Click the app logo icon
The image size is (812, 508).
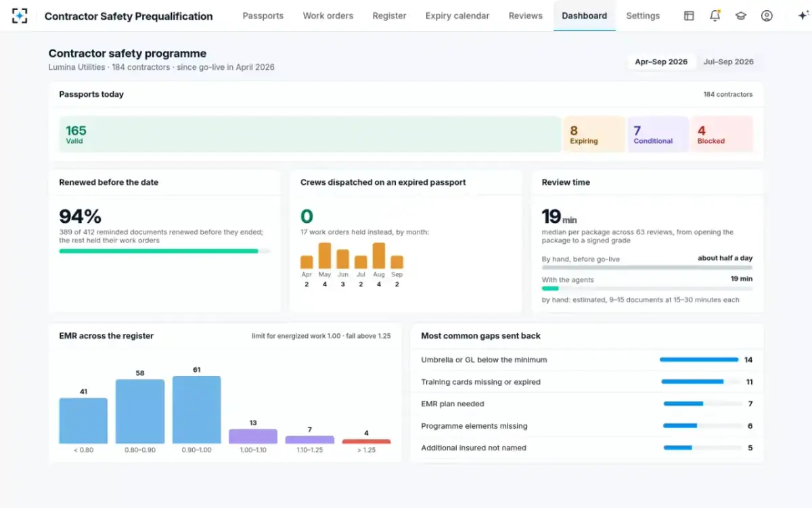pyautogui.click(x=20, y=16)
